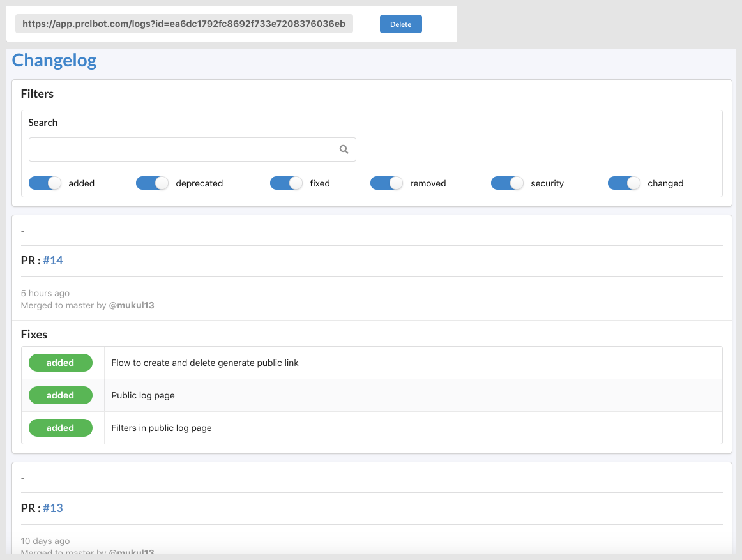Open pull request #13
The width and height of the screenshot is (742, 560).
[x=53, y=508]
